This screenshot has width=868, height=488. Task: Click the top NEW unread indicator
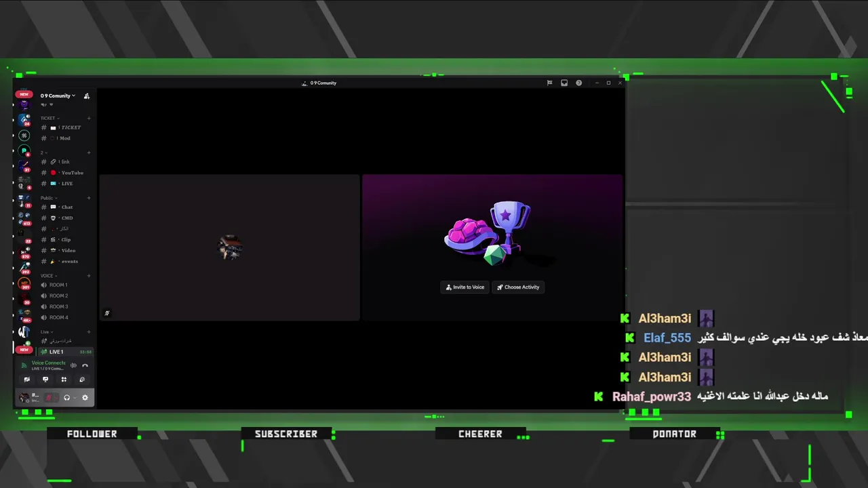(x=24, y=94)
